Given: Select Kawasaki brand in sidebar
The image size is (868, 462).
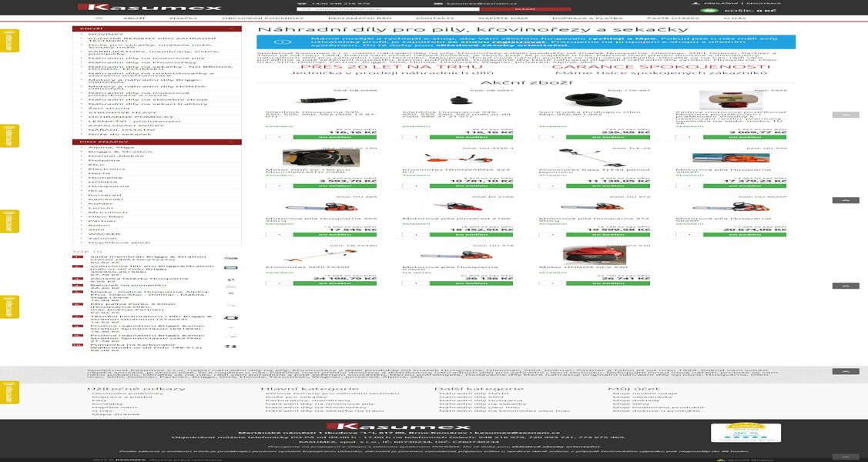Looking at the screenshot, I should pyautogui.click(x=106, y=199).
